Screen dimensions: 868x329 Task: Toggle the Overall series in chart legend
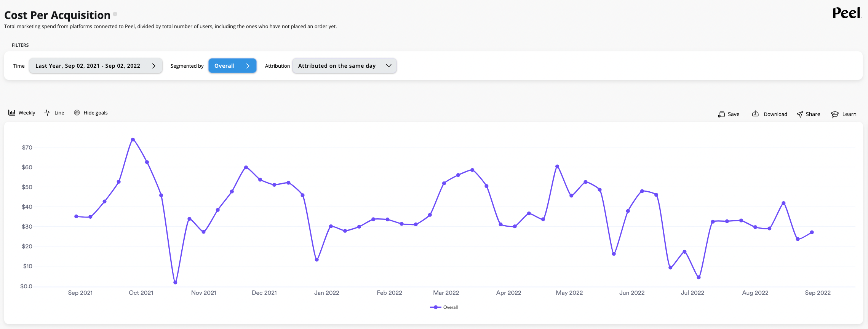click(444, 307)
